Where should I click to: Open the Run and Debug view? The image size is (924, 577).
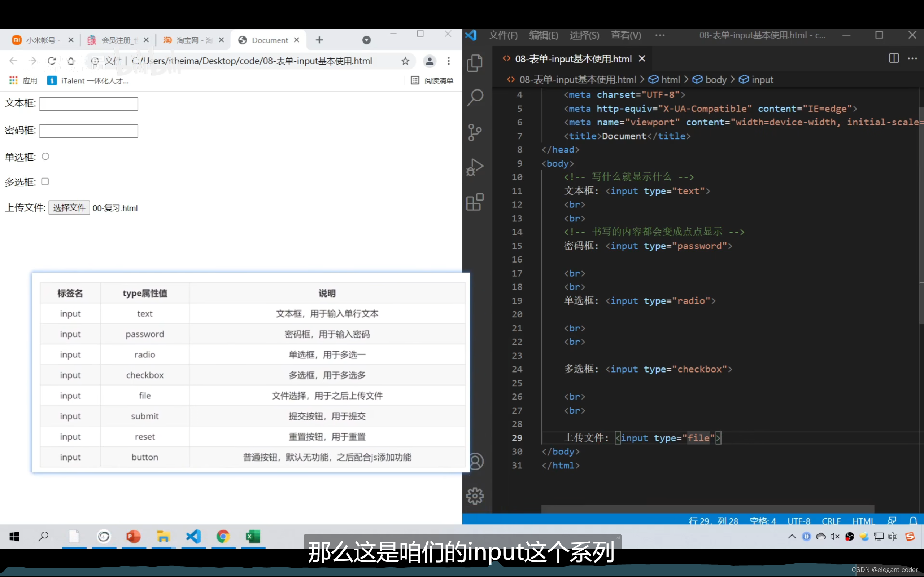pyautogui.click(x=475, y=167)
